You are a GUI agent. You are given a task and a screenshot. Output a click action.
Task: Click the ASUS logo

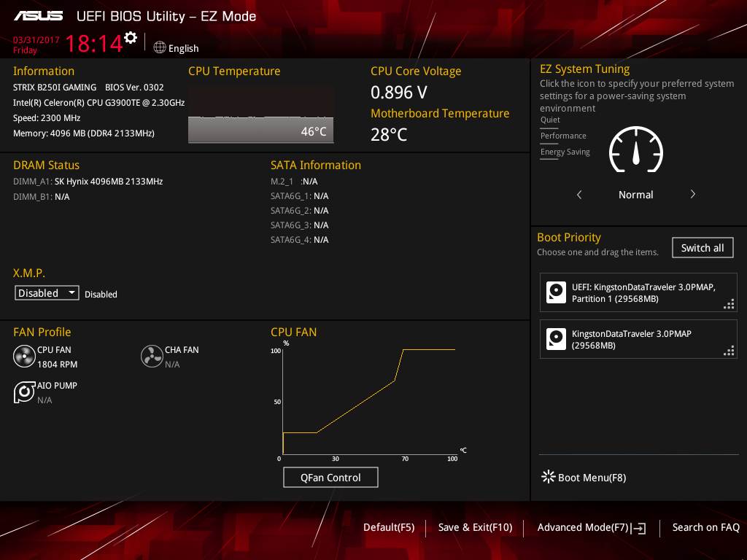[39, 16]
